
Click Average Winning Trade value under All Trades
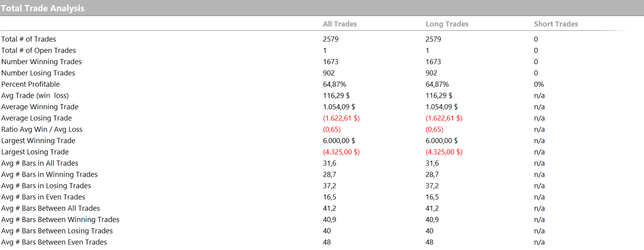tap(339, 107)
